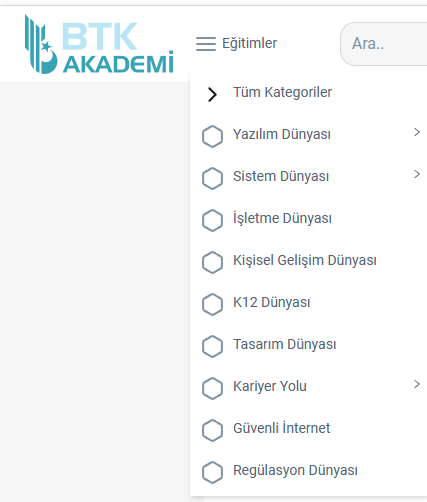Click the hexagon icon next to Yazılım Dünyası
This screenshot has height=502, width=427.
(212, 136)
